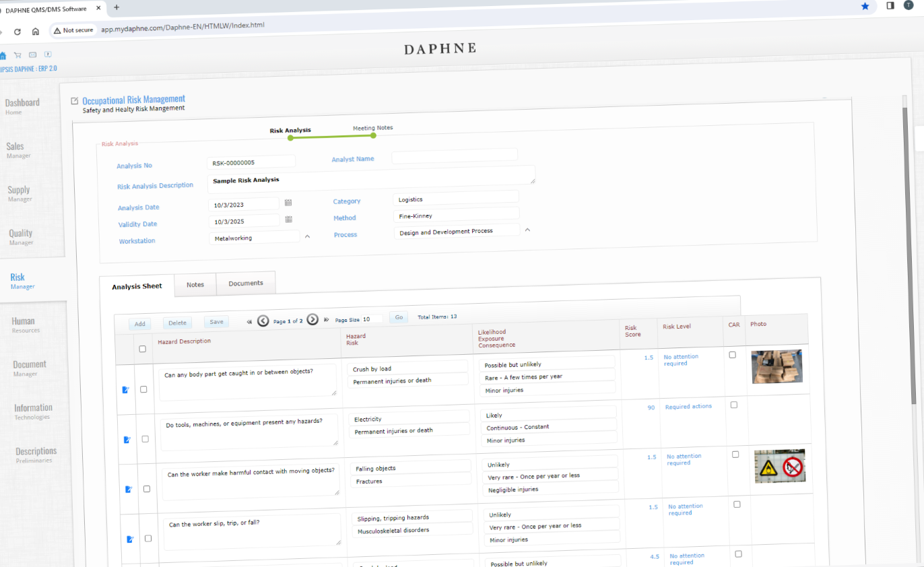
Task: Open the 'Negligible injuries' consequence field
Action: pyautogui.click(x=552, y=490)
